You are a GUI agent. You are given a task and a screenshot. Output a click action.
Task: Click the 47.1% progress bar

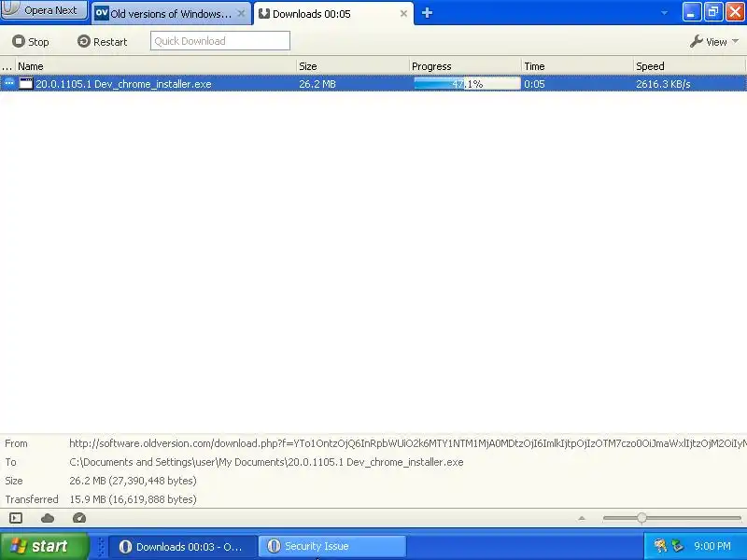(x=467, y=84)
